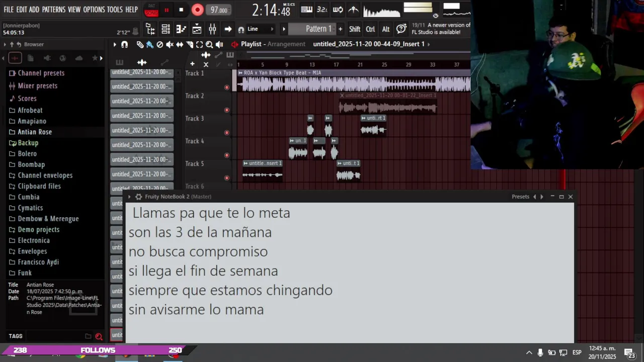Open the OPTIONS menu

pos(94,10)
